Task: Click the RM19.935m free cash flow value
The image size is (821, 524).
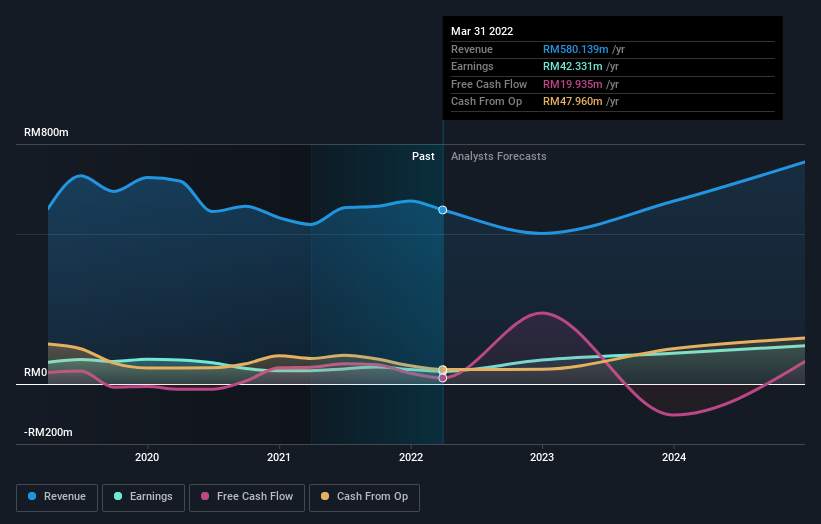Action: tap(572, 84)
